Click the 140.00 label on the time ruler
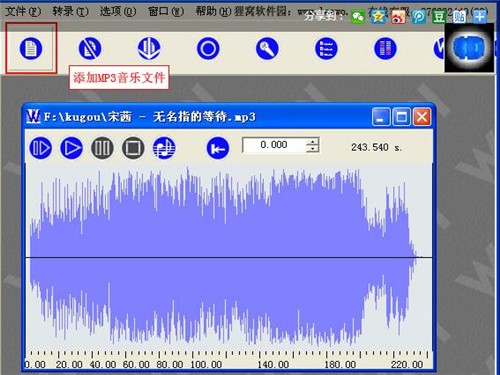 point(273,364)
